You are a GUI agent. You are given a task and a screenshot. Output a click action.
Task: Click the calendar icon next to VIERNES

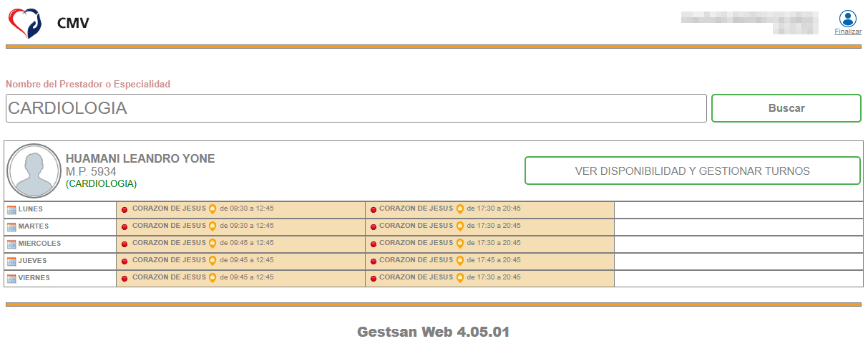(x=11, y=279)
